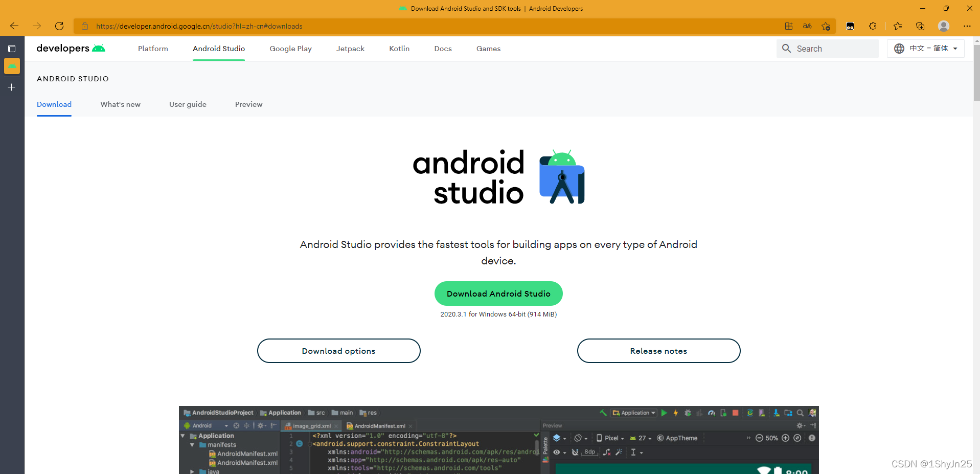Open the browser profile avatar
The width and height of the screenshot is (980, 474).
point(944,26)
